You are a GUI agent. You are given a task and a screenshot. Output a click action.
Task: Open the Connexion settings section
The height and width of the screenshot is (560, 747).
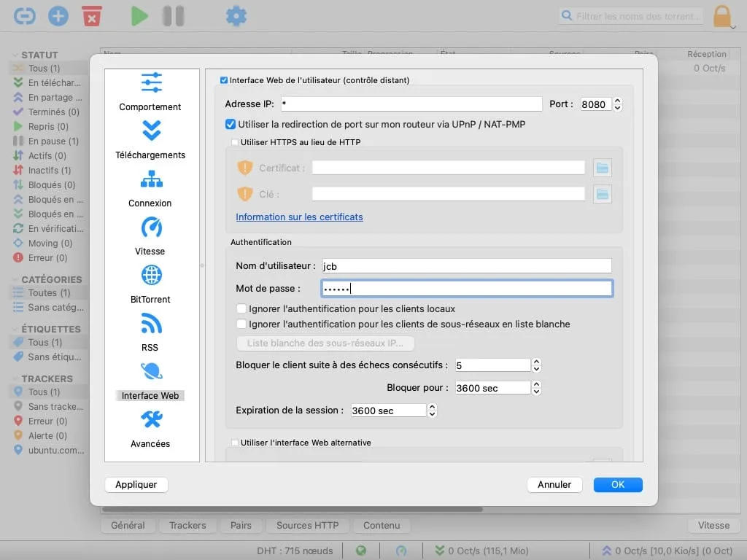coord(150,188)
